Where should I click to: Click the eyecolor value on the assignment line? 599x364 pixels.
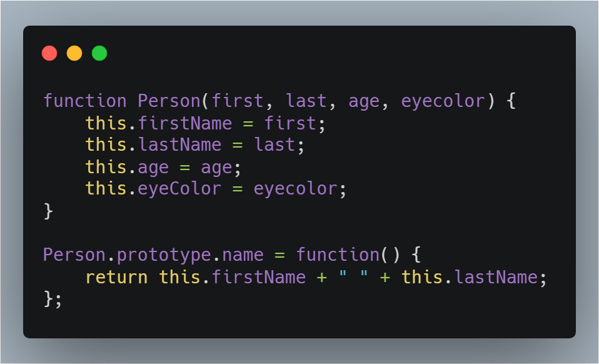(x=295, y=189)
